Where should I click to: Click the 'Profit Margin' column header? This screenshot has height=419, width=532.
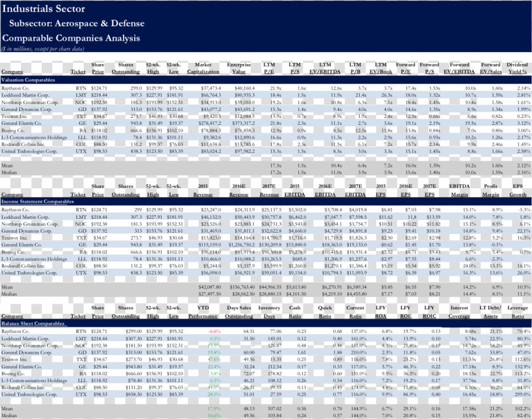[x=490, y=190]
